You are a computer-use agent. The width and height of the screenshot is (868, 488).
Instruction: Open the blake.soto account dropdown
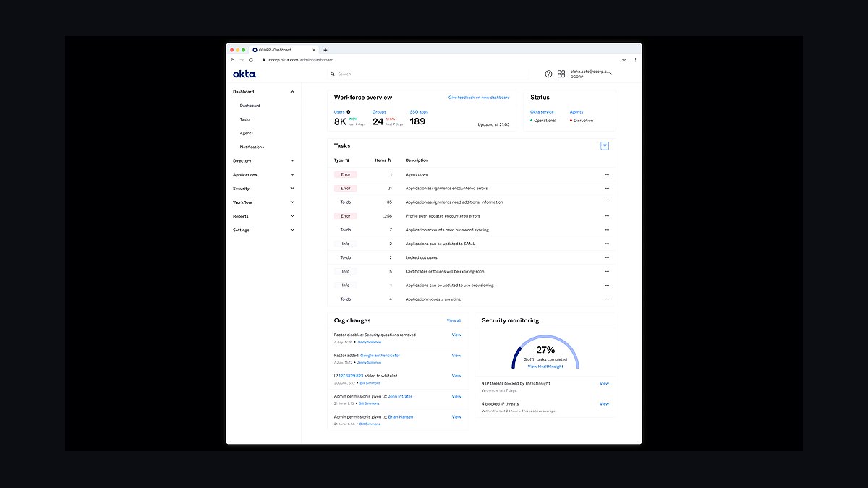click(x=592, y=74)
